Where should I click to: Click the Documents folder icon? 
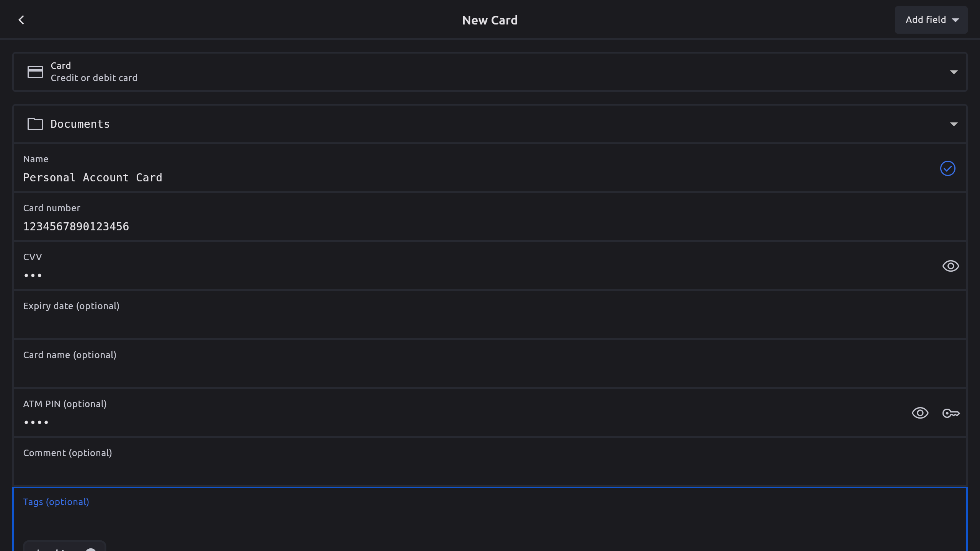pos(35,124)
